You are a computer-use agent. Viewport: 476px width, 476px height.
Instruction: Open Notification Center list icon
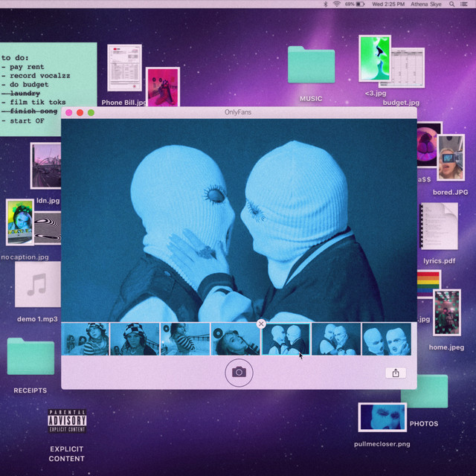coord(464,4)
